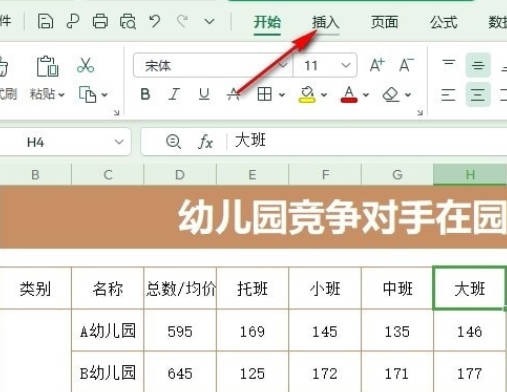
Task: Expand the font color dropdown arrow
Action: coord(366,95)
